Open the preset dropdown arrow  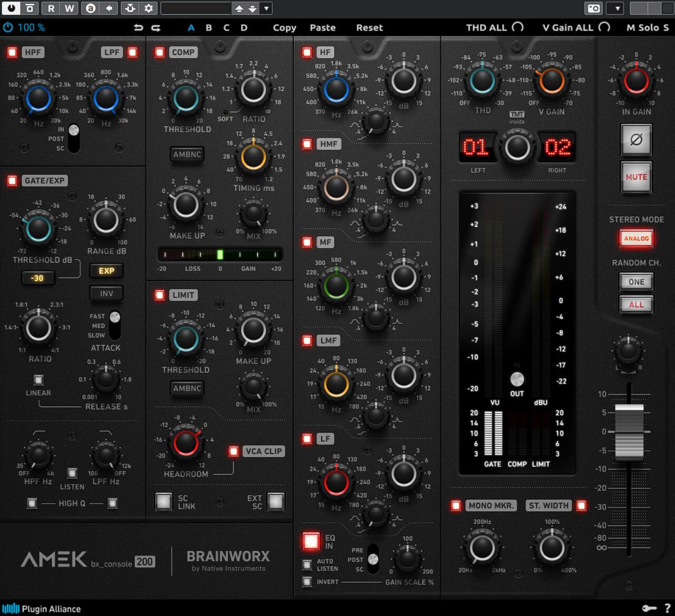[x=266, y=8]
